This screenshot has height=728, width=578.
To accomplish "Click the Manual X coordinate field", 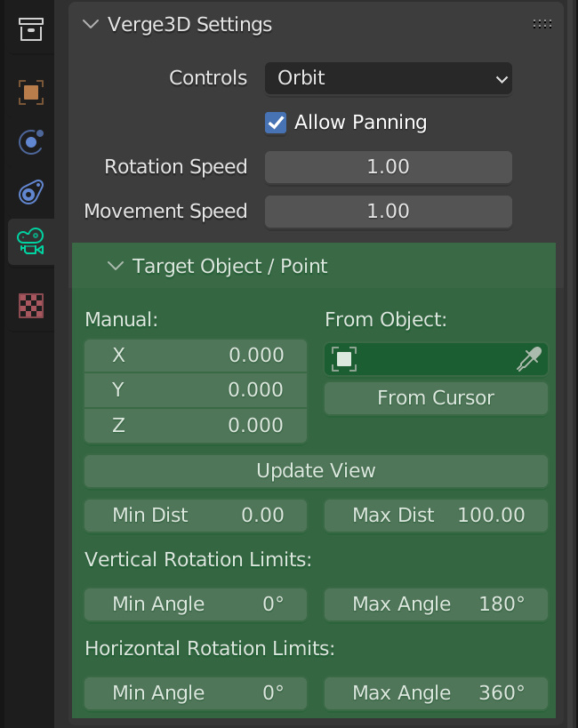I will [196, 356].
